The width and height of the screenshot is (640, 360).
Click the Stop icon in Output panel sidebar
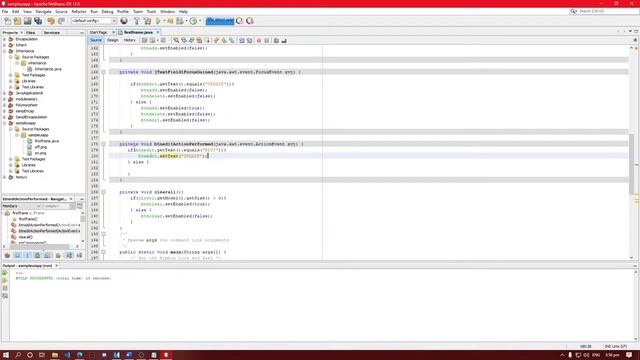point(5,288)
